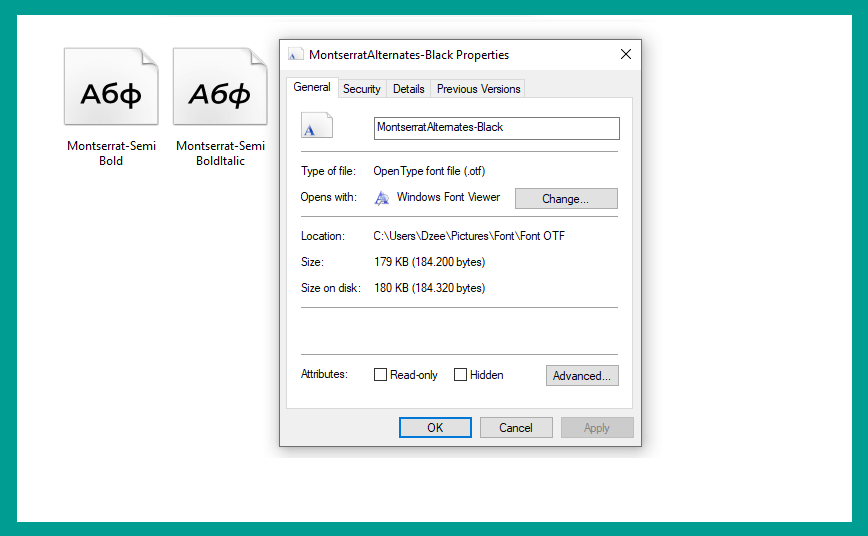Click the font file icon beside name field
The height and width of the screenshot is (536, 868).
317,125
